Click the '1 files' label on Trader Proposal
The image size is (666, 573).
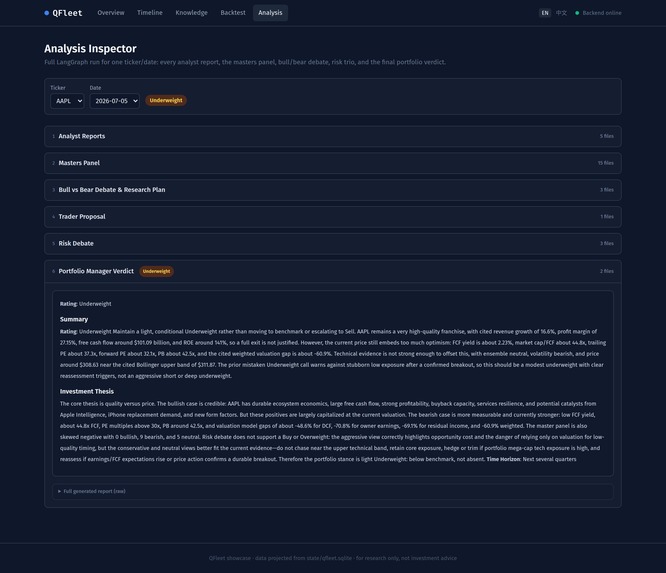(607, 217)
